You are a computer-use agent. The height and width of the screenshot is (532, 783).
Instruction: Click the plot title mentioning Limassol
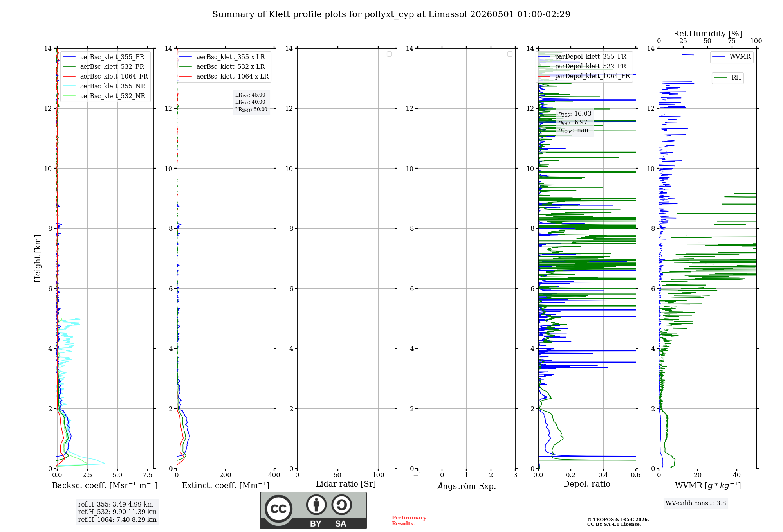pos(391,14)
